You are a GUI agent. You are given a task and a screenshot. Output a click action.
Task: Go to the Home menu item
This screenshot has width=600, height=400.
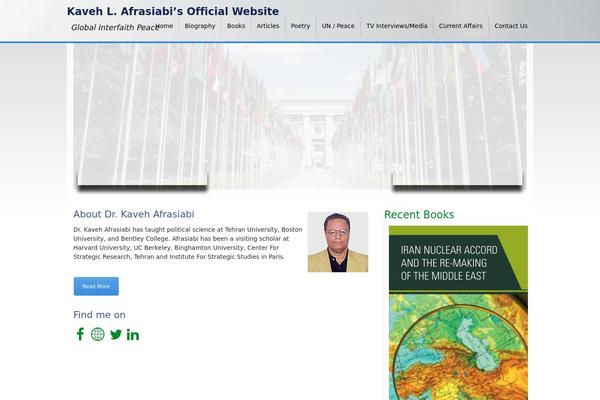[164, 26]
